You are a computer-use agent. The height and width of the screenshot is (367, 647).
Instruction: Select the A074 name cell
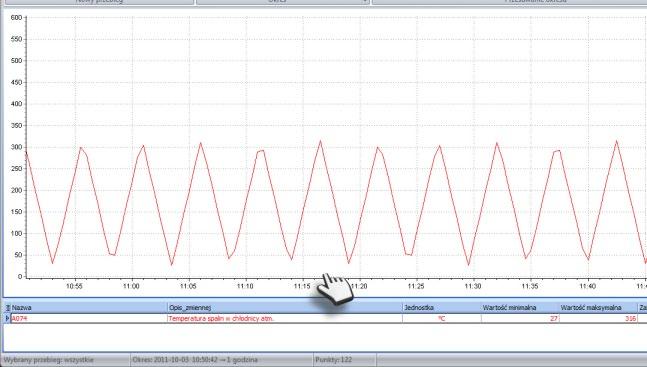click(89, 318)
